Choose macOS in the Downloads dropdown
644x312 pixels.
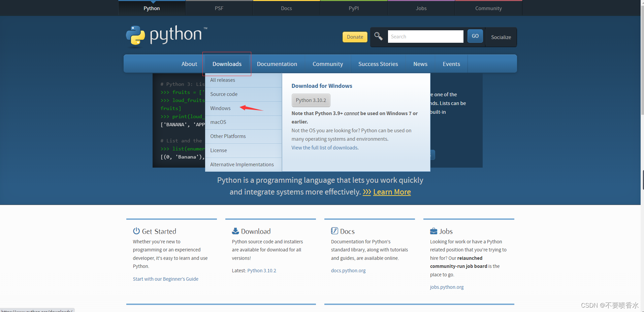pyautogui.click(x=218, y=122)
